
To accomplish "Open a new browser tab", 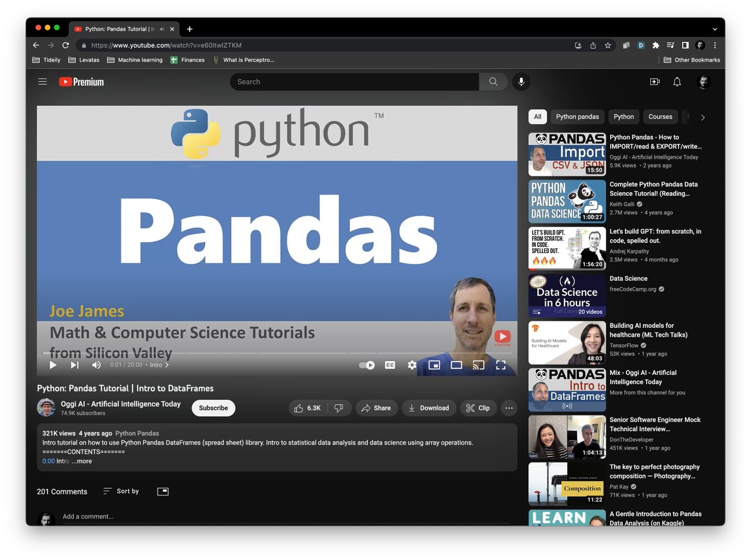I will pos(190,29).
